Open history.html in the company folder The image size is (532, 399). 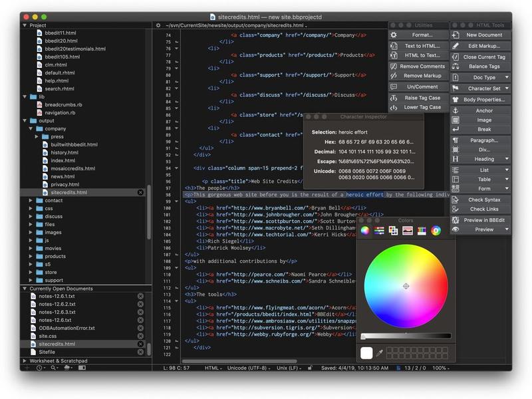click(x=65, y=152)
